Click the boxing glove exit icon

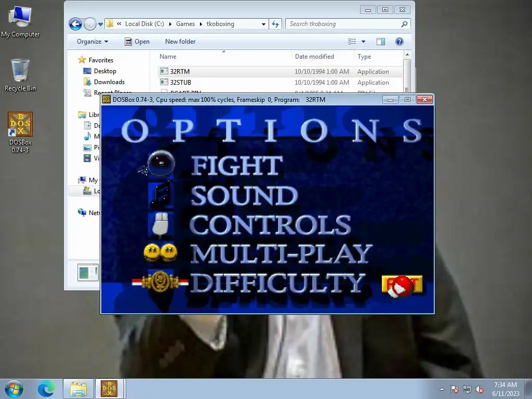pyautogui.click(x=402, y=286)
